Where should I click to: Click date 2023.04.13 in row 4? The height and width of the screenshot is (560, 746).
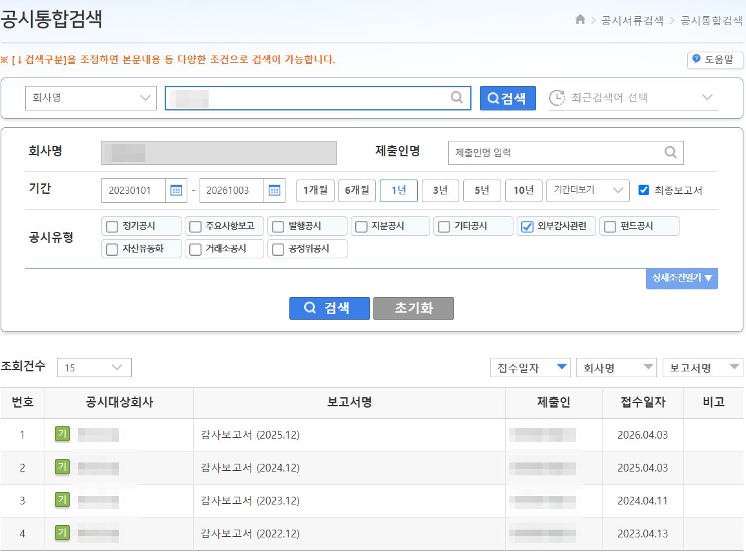point(643,534)
